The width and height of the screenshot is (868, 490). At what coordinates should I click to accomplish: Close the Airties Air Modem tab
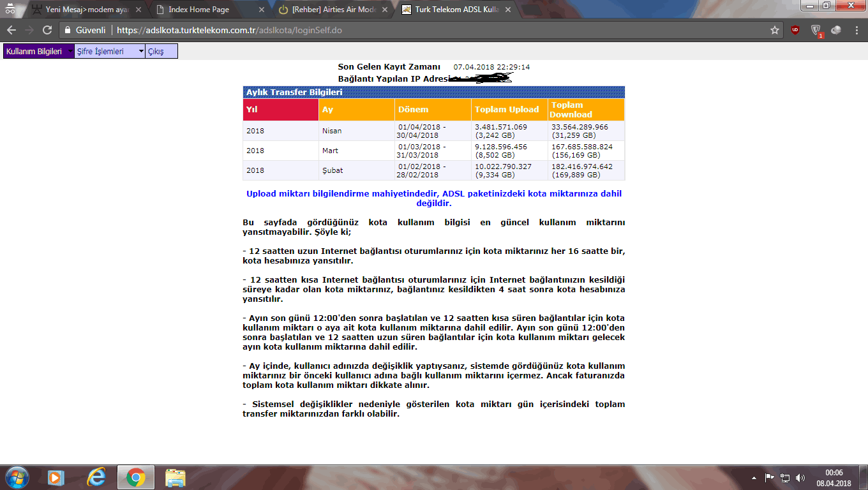click(385, 10)
